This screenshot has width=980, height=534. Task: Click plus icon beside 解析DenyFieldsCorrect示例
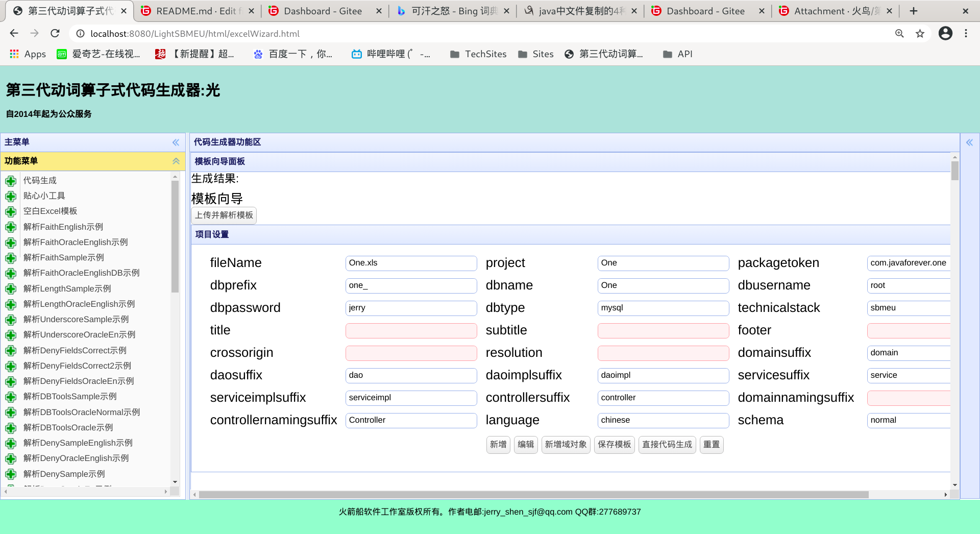click(11, 351)
